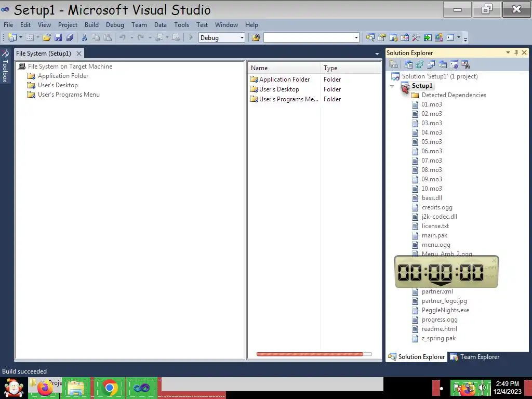Click the Paste clipboard icon
The width and height of the screenshot is (532, 399).
(x=108, y=37)
